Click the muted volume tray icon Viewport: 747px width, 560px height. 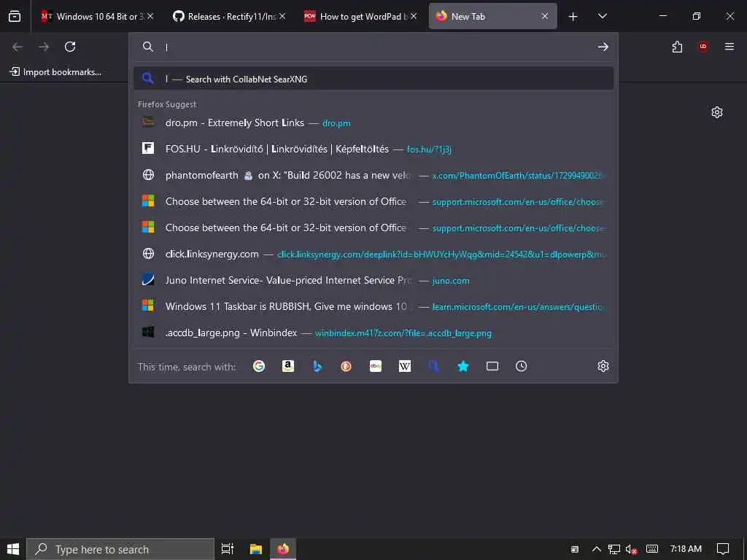click(631, 550)
